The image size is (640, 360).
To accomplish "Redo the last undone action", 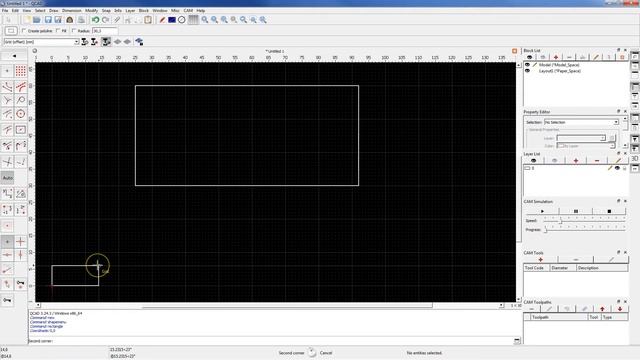I will [x=105, y=20].
